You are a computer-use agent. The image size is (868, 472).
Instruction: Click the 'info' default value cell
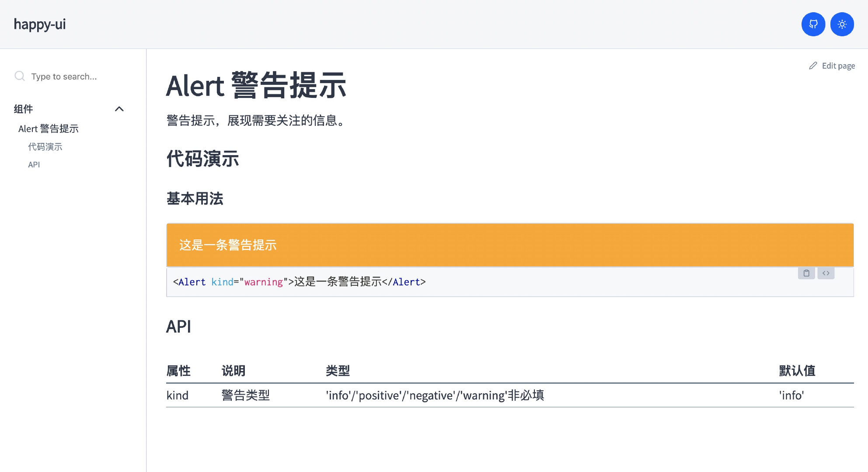[791, 396]
